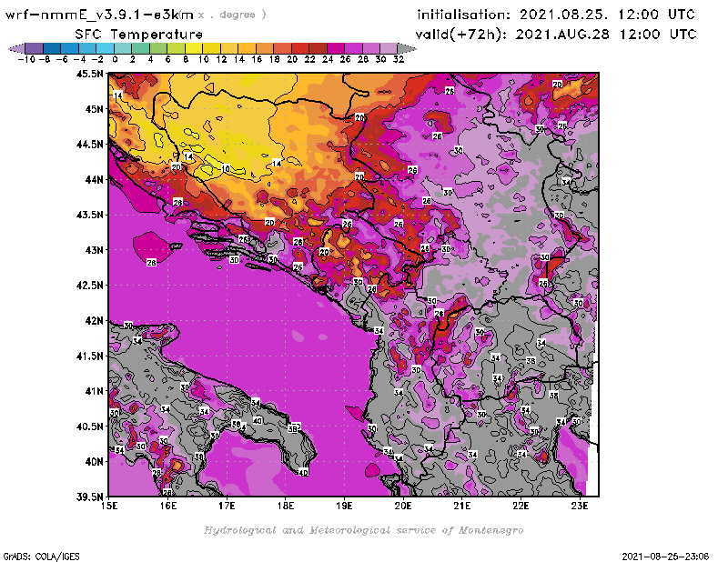The height and width of the screenshot is (562, 728).
Task: Click the 15E longitude label
Action: click(109, 506)
